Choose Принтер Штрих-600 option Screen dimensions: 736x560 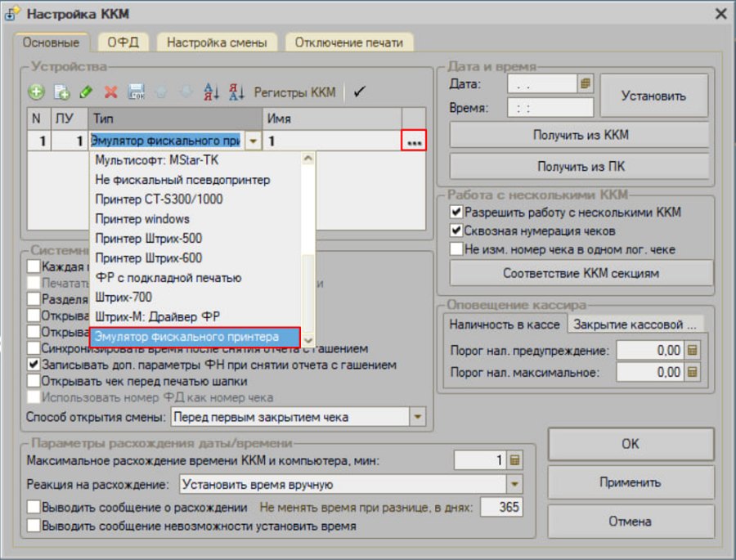click(x=195, y=258)
